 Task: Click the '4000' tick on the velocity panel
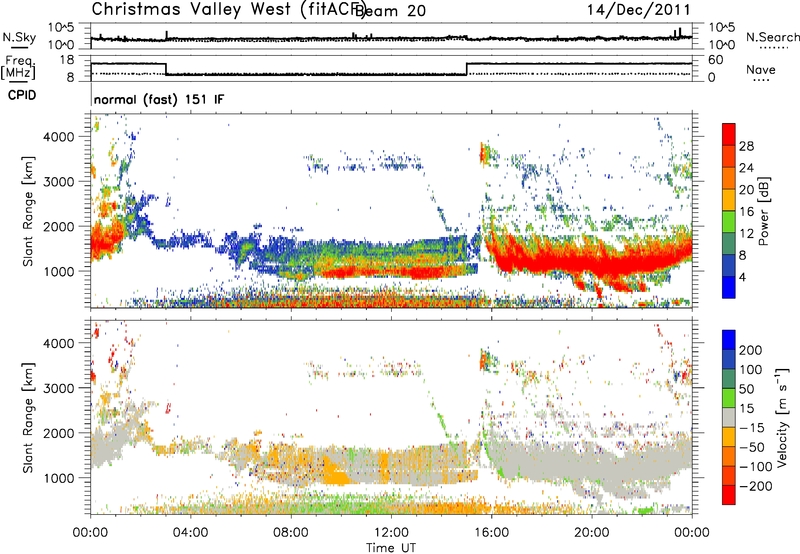point(58,343)
